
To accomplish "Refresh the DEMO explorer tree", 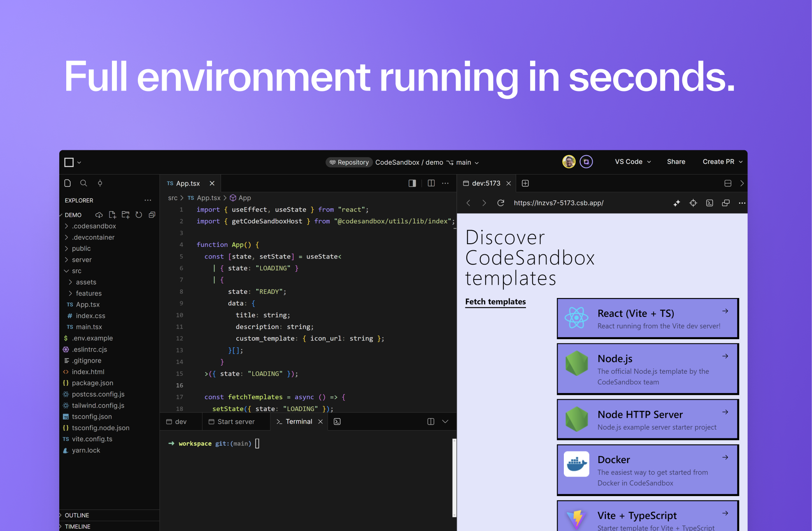I will (139, 215).
